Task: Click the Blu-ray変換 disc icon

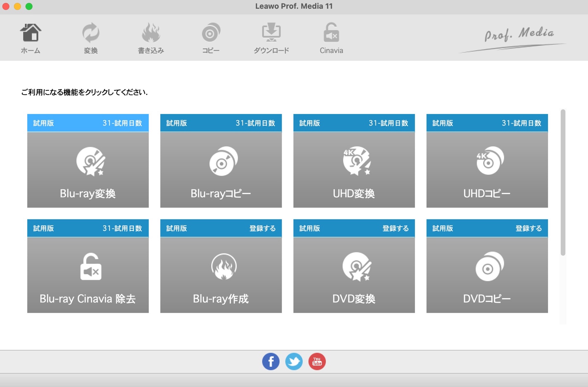Action: [x=91, y=161]
